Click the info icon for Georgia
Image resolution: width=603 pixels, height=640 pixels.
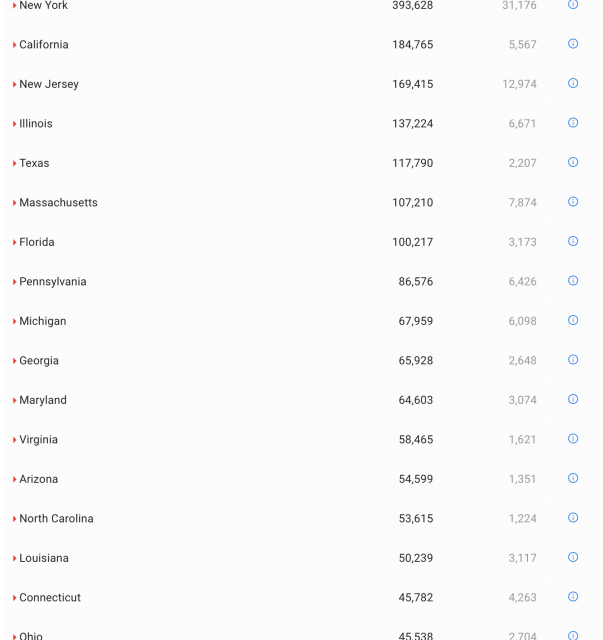point(573,360)
